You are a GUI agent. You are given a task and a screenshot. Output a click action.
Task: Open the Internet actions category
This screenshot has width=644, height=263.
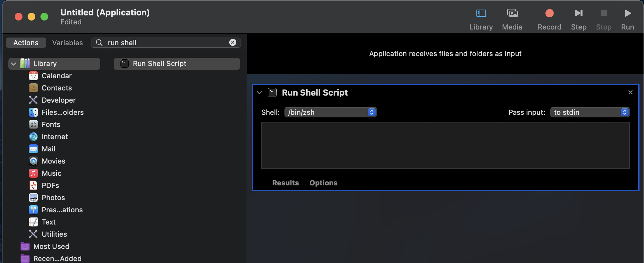tap(55, 137)
